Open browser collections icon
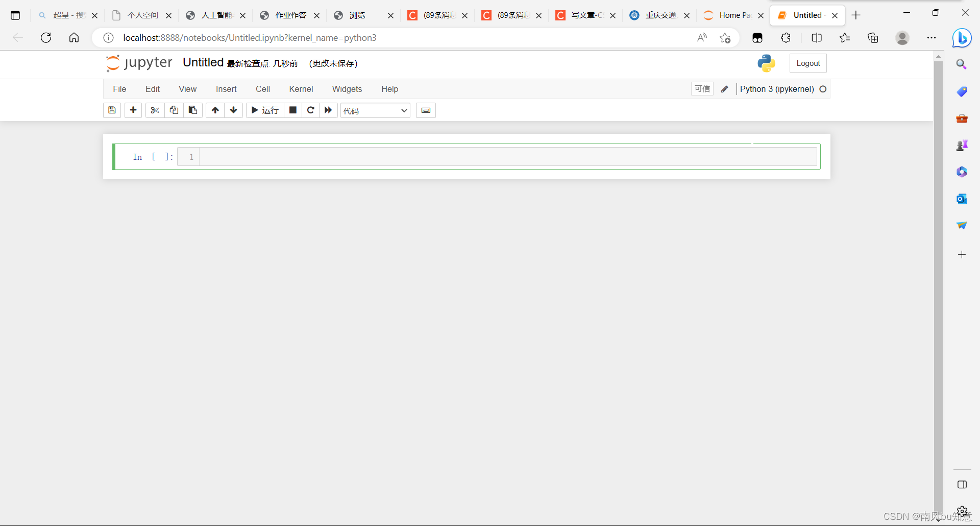The width and height of the screenshot is (980, 526). 873,38
